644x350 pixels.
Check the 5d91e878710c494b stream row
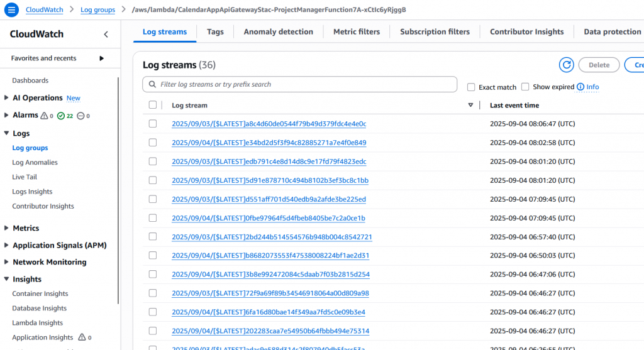153,180
